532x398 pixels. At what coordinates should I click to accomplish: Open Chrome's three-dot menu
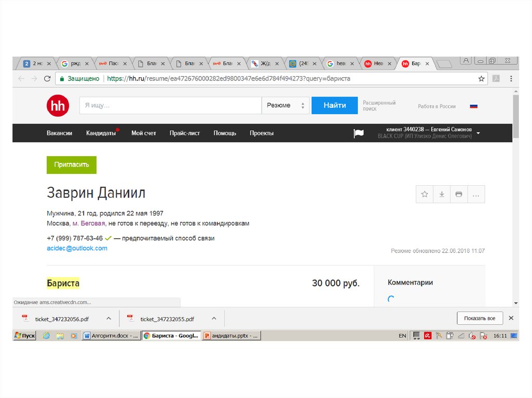(511, 79)
